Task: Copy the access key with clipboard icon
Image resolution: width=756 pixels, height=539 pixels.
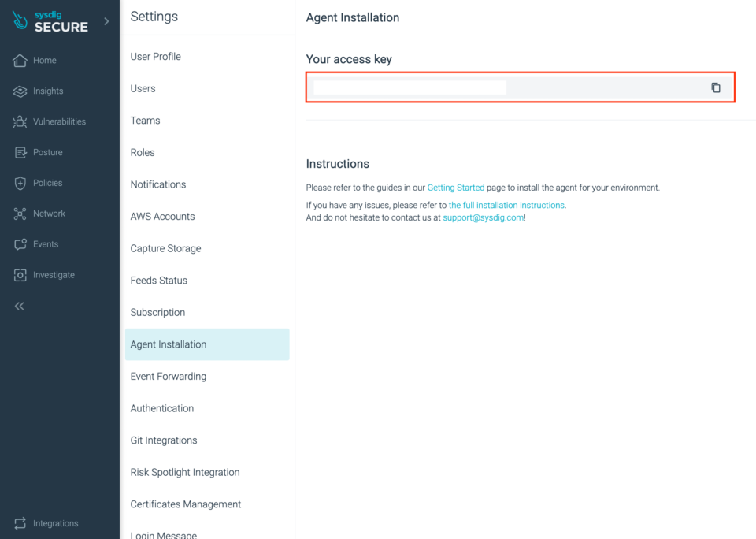Action: click(x=716, y=87)
